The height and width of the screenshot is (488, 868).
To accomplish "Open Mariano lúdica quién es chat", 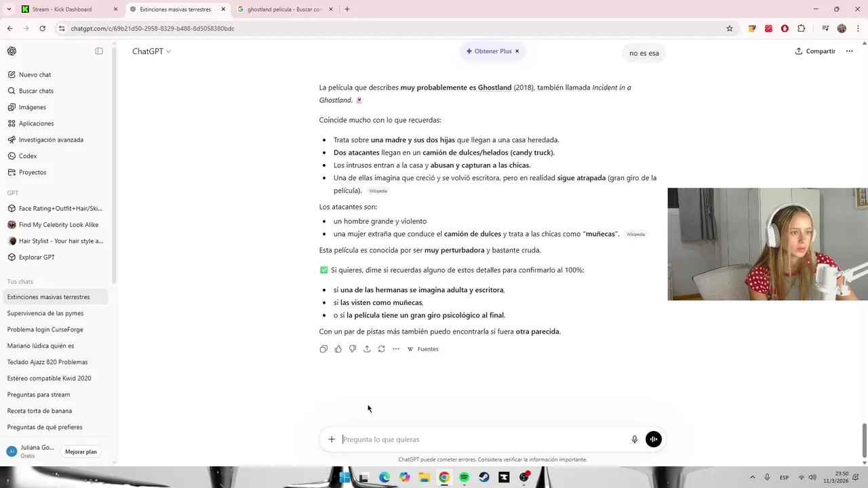I will pyautogui.click(x=56, y=346).
